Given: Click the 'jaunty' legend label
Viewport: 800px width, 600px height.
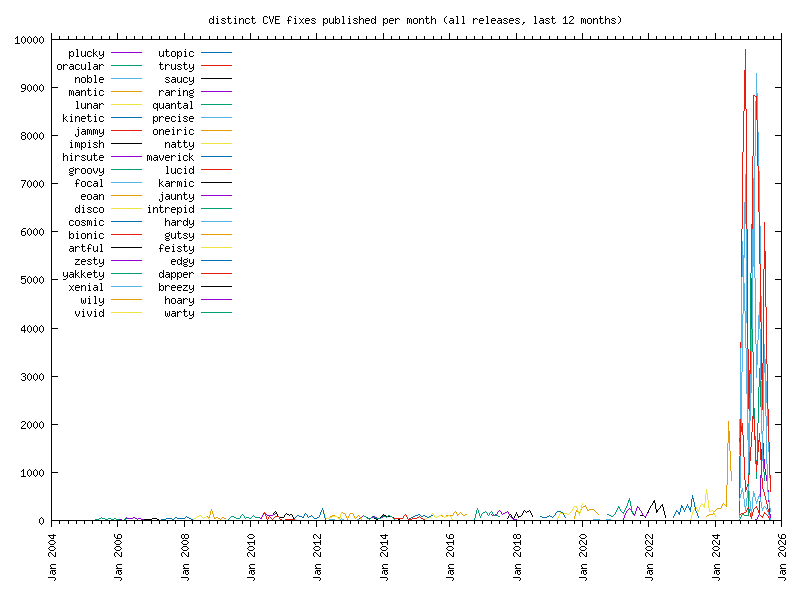Looking at the screenshot, I should coord(176,196).
